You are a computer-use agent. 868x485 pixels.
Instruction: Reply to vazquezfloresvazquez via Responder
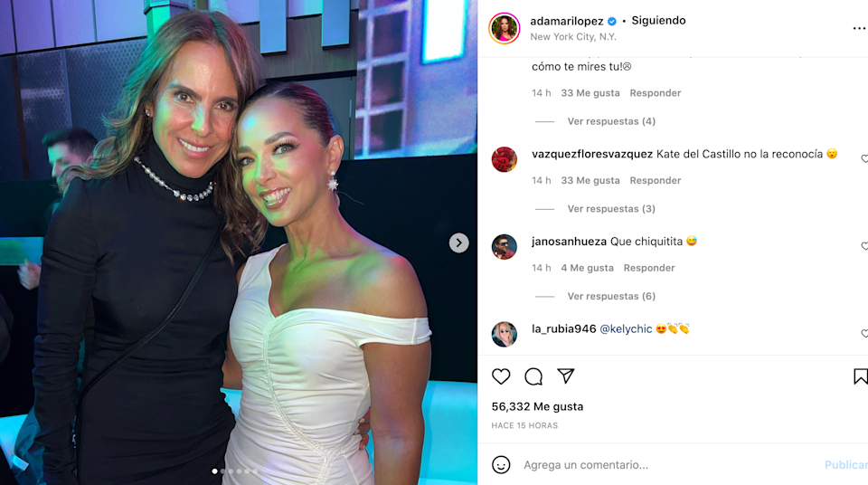coord(655,181)
